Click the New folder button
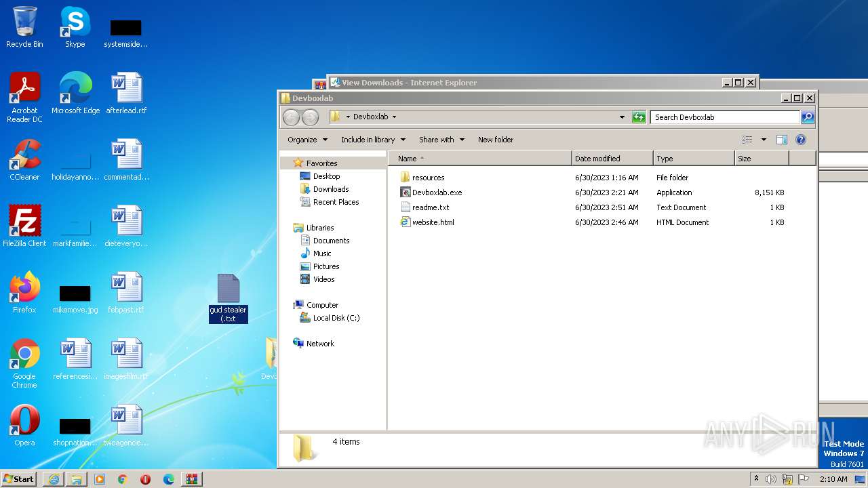The image size is (868, 488). (496, 140)
